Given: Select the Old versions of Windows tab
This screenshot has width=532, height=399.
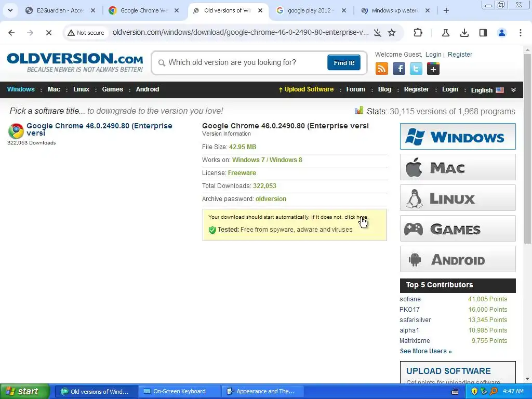Looking at the screenshot, I should pos(228,10).
